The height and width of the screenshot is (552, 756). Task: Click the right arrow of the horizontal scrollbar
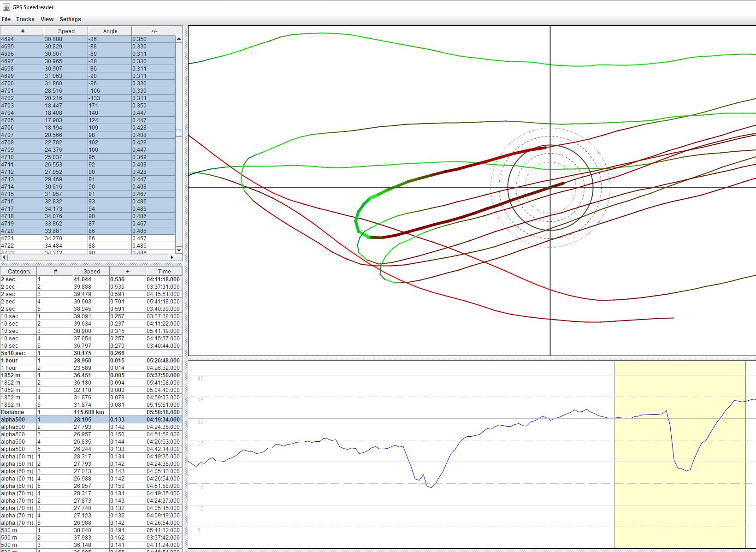point(172,257)
